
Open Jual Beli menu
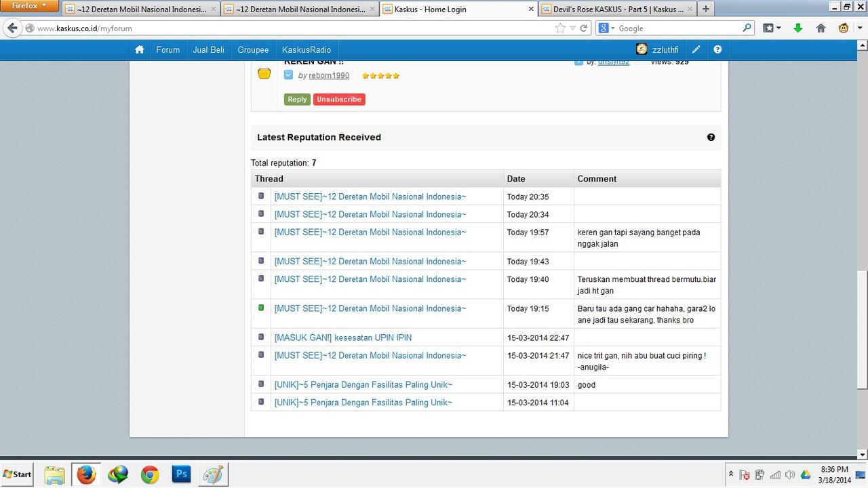pyautogui.click(x=208, y=49)
